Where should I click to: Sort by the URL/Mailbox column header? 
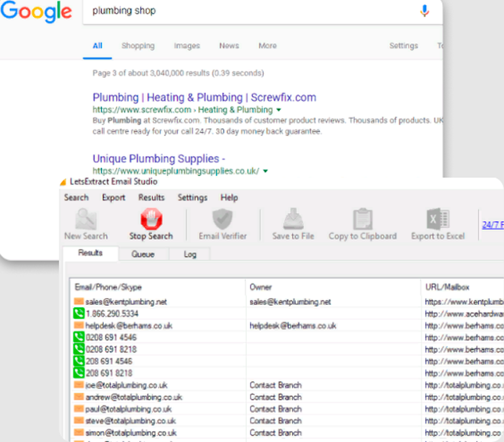tap(463, 287)
